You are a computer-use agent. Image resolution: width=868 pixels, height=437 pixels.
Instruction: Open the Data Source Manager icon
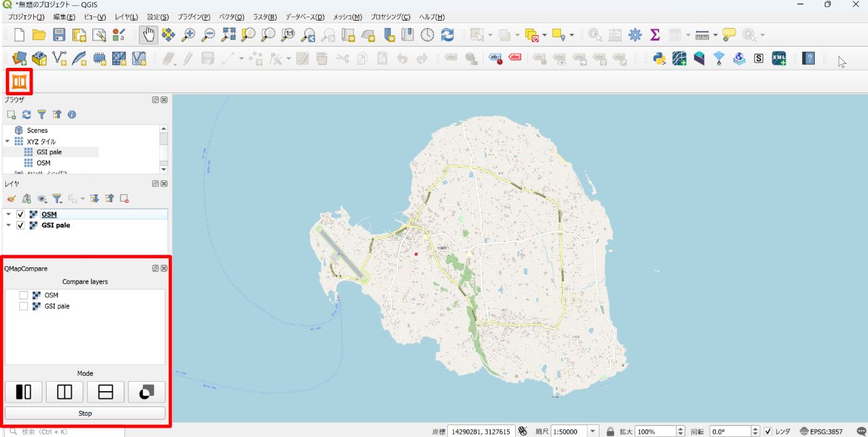pos(19,59)
